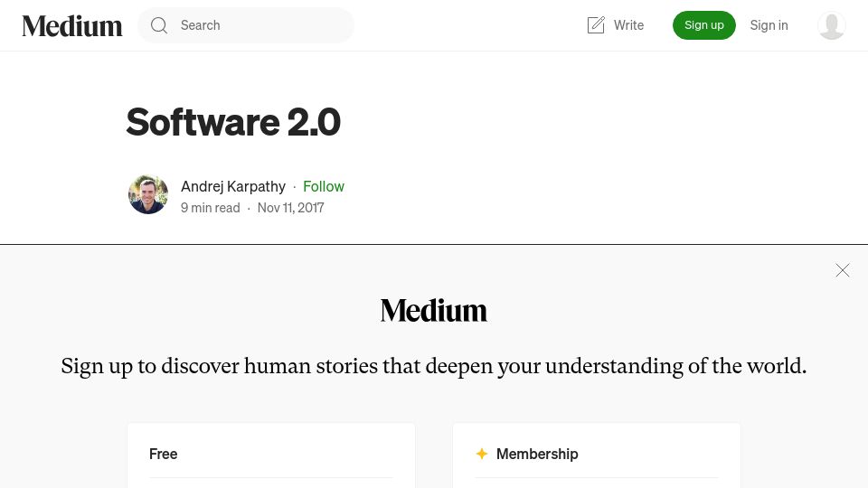Click the Software 2.0 article title
The height and width of the screenshot is (488, 868).
tap(233, 122)
